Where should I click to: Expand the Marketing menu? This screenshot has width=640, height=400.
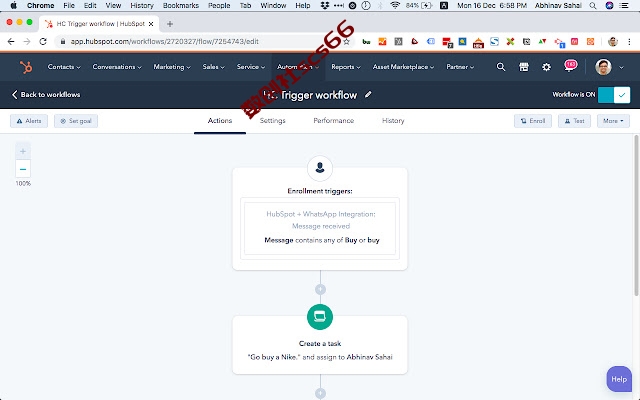pyautogui.click(x=172, y=67)
